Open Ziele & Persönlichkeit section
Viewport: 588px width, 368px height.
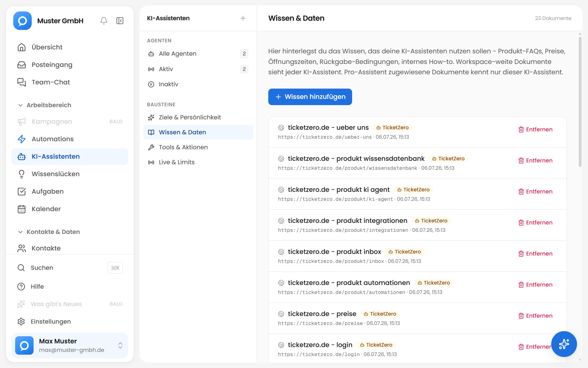(198, 117)
